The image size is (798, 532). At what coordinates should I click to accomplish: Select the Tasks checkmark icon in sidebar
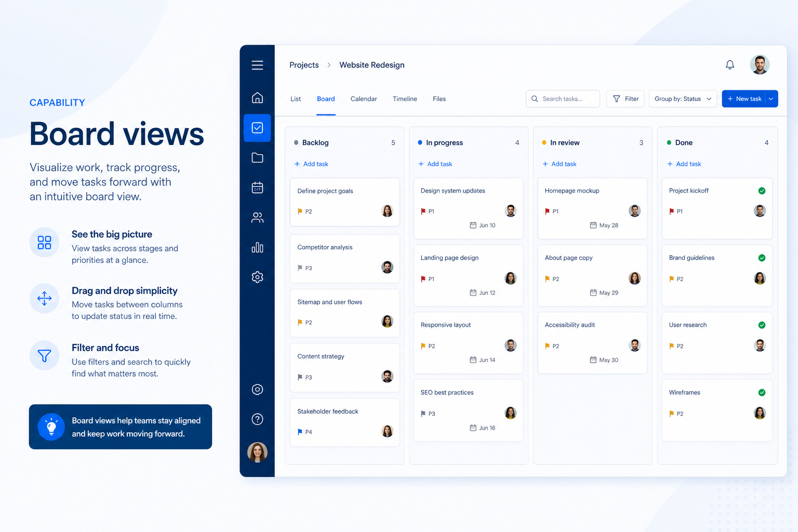257,128
